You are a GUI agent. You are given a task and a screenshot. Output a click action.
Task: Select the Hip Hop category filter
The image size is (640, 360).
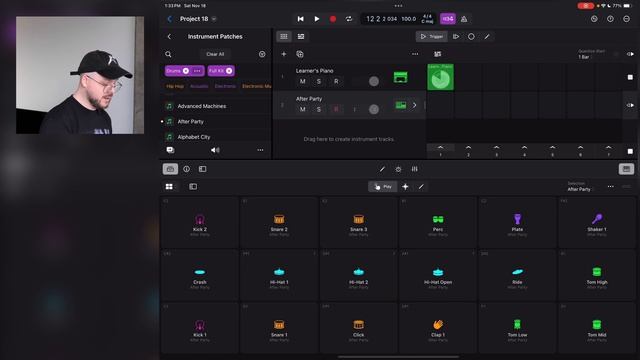point(175,86)
